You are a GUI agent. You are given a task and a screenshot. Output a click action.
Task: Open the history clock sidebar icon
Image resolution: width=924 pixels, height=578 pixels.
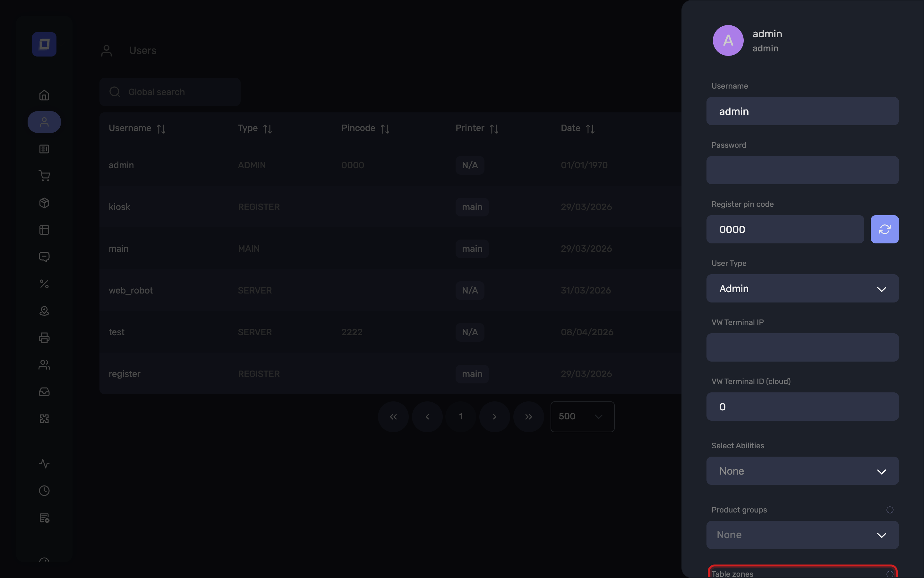44,491
